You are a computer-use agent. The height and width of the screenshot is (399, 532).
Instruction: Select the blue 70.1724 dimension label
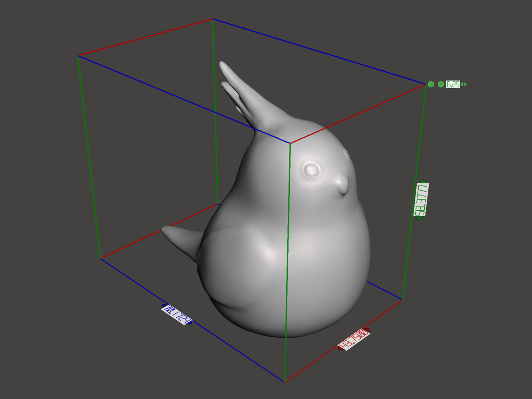coord(177,314)
